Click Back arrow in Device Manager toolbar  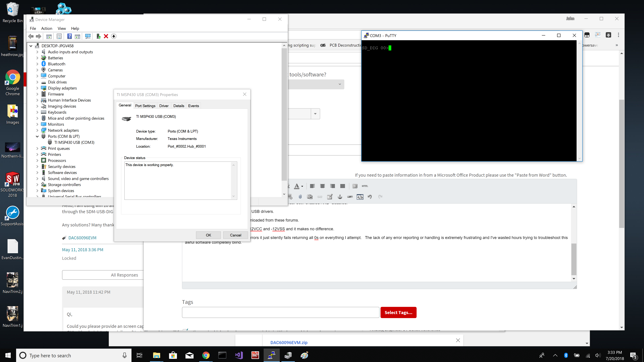point(31,36)
